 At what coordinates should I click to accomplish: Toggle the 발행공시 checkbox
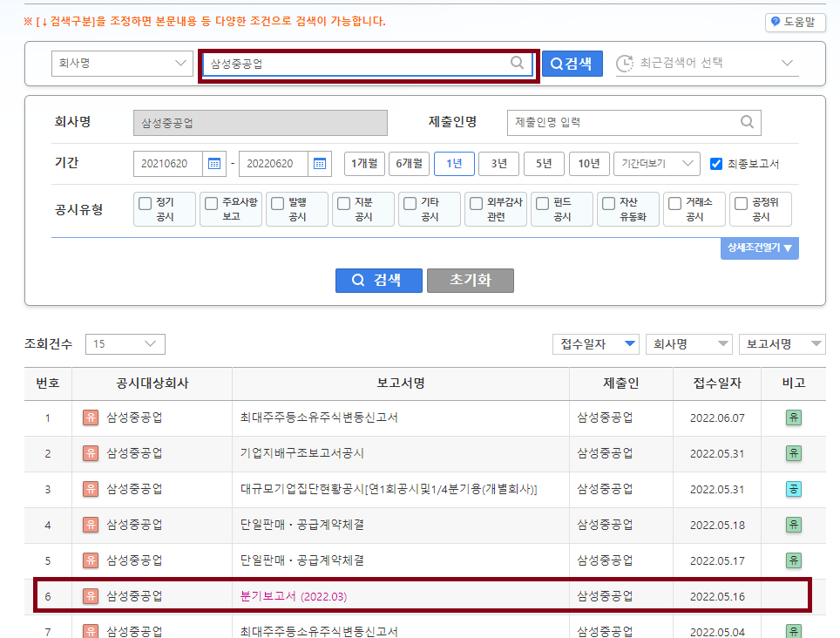tap(277, 204)
